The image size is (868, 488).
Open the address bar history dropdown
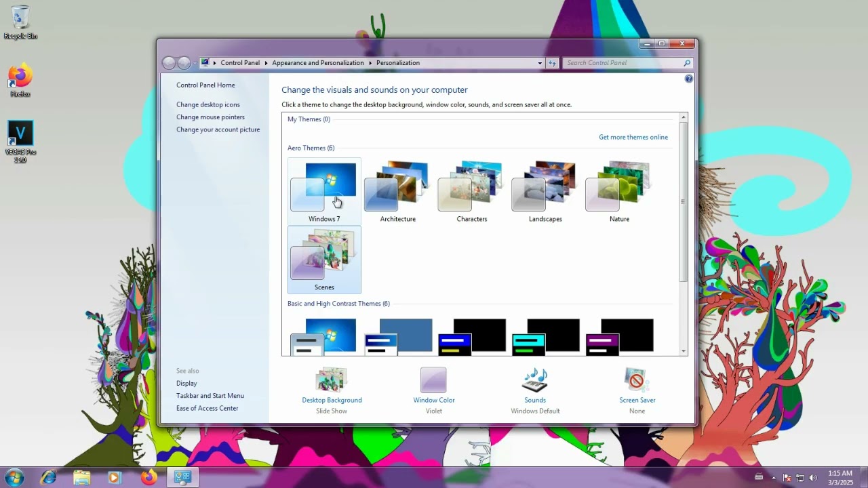click(540, 63)
